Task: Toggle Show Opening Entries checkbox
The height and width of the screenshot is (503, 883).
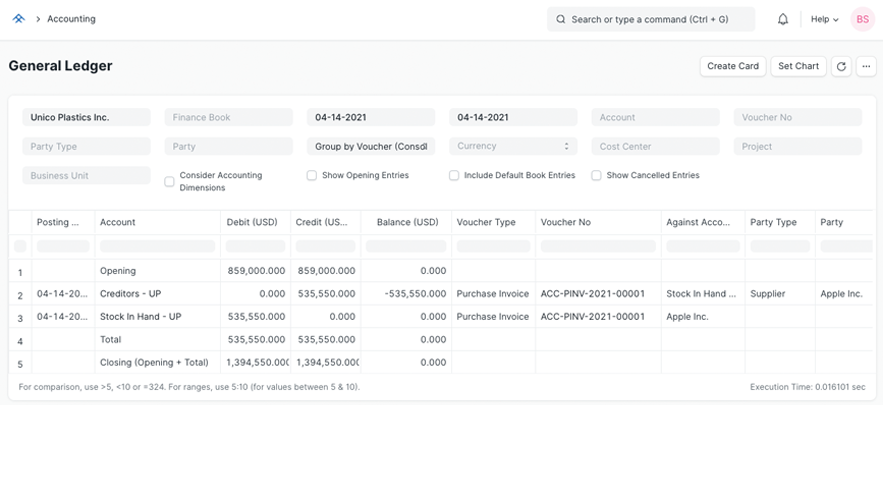Action: point(312,175)
